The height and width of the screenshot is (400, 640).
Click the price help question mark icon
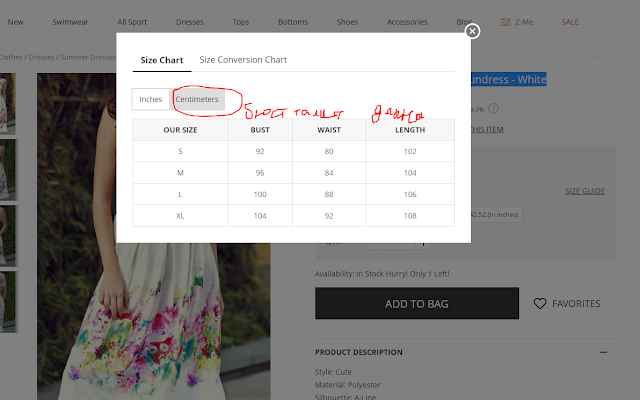pyautogui.click(x=493, y=109)
